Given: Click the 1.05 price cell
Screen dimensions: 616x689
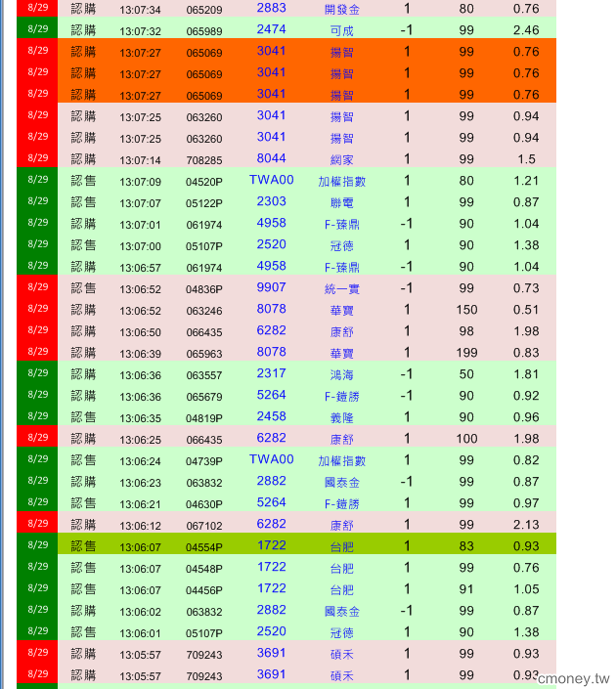Looking at the screenshot, I should (x=526, y=589).
